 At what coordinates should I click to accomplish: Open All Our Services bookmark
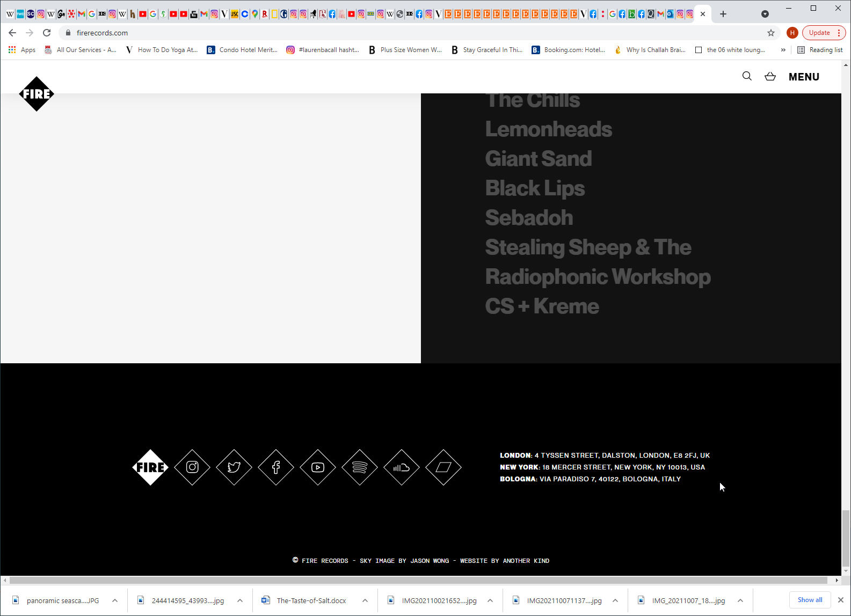coord(80,50)
